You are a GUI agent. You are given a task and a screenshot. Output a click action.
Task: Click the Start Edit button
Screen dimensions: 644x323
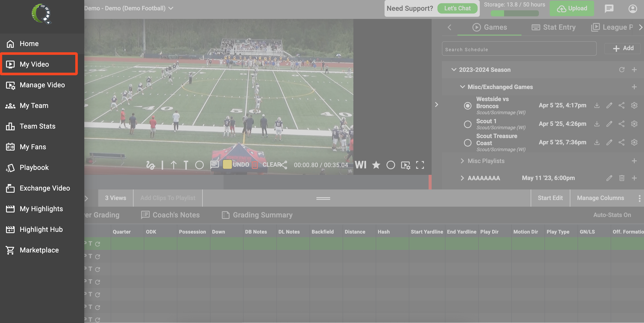pos(550,198)
